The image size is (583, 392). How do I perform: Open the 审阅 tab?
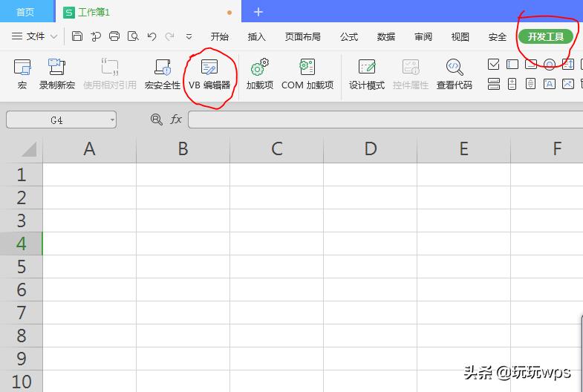tap(423, 36)
